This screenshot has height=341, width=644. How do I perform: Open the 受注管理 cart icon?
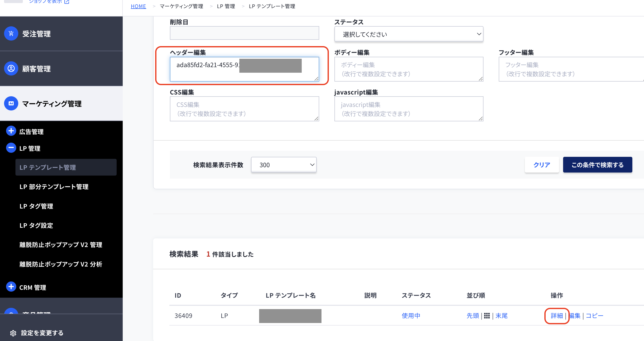tap(11, 33)
